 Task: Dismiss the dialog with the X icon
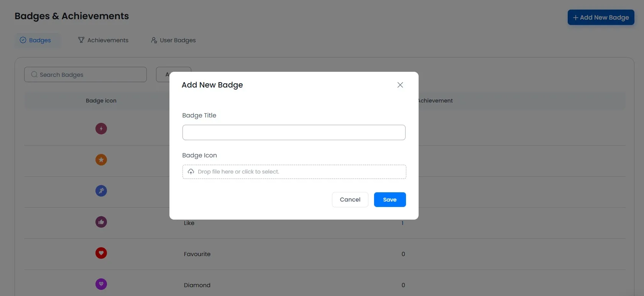400,85
